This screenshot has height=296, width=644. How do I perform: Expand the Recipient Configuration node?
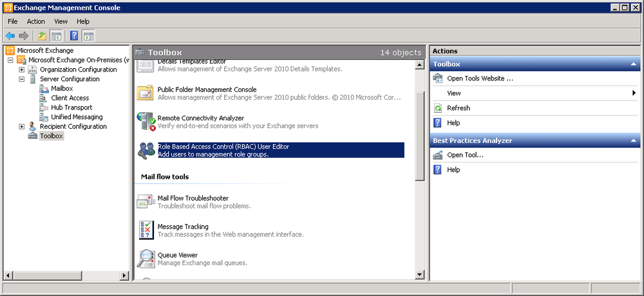coord(22,127)
